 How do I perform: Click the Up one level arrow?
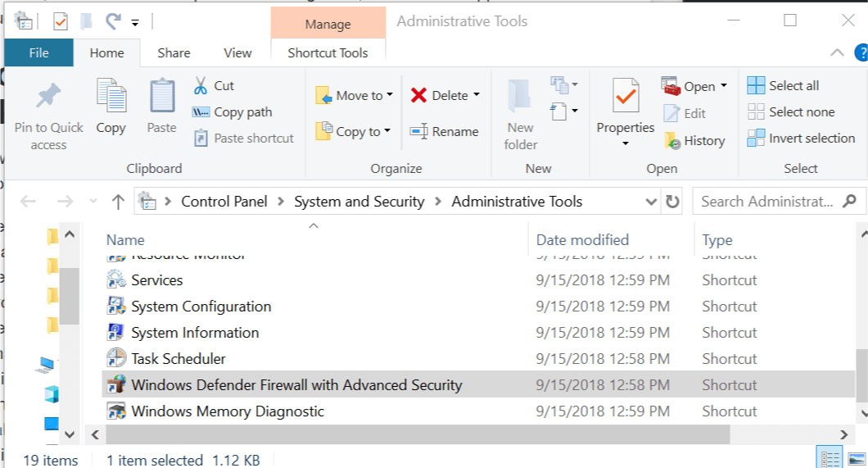[x=118, y=202]
